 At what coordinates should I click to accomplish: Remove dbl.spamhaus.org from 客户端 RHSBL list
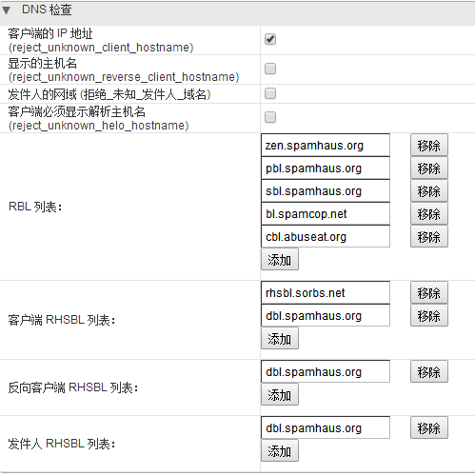click(429, 316)
